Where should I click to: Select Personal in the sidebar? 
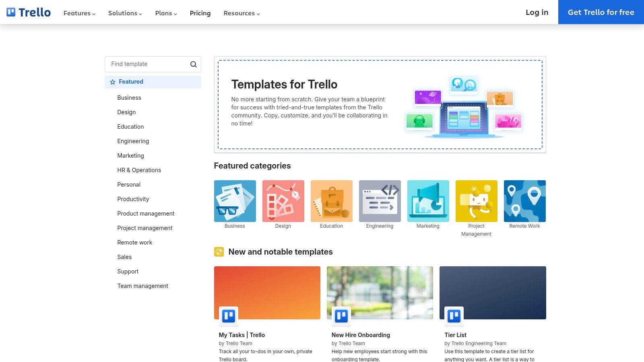pyautogui.click(x=129, y=185)
